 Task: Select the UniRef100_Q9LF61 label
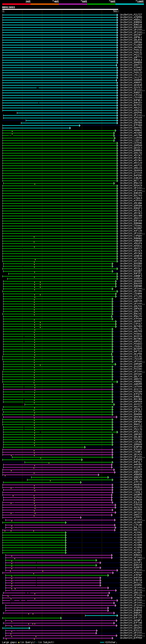point(131,307)
